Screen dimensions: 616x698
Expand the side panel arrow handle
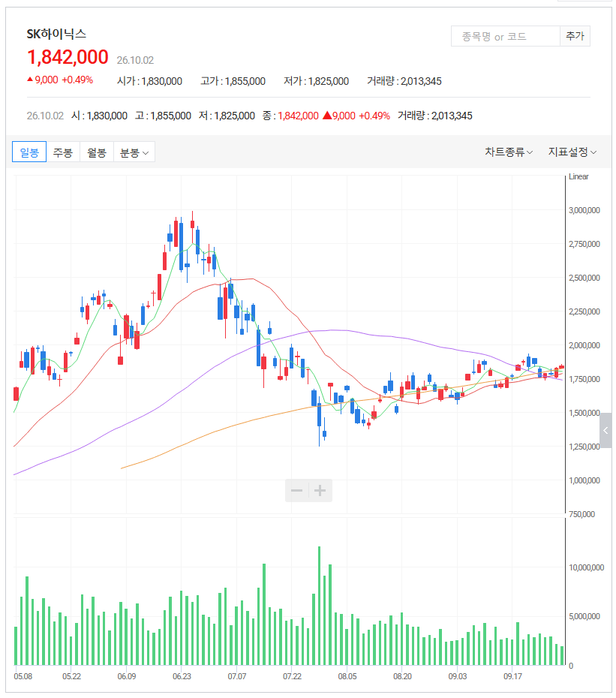pos(605,431)
